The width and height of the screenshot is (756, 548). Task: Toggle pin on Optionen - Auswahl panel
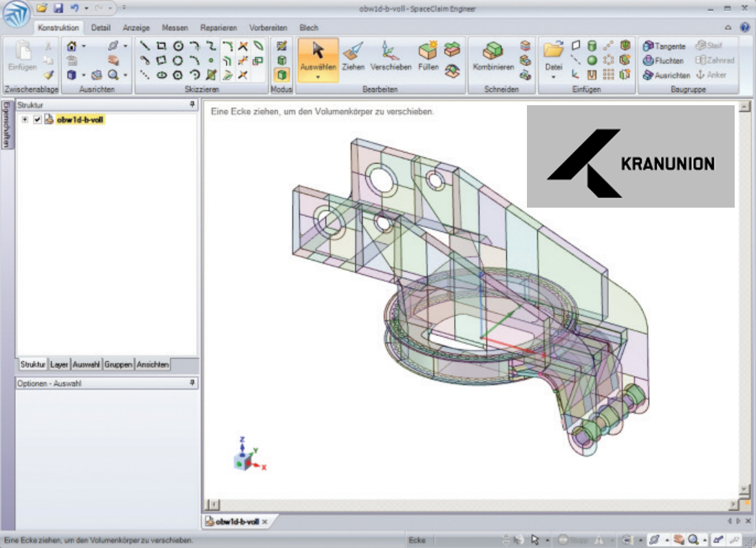(193, 383)
